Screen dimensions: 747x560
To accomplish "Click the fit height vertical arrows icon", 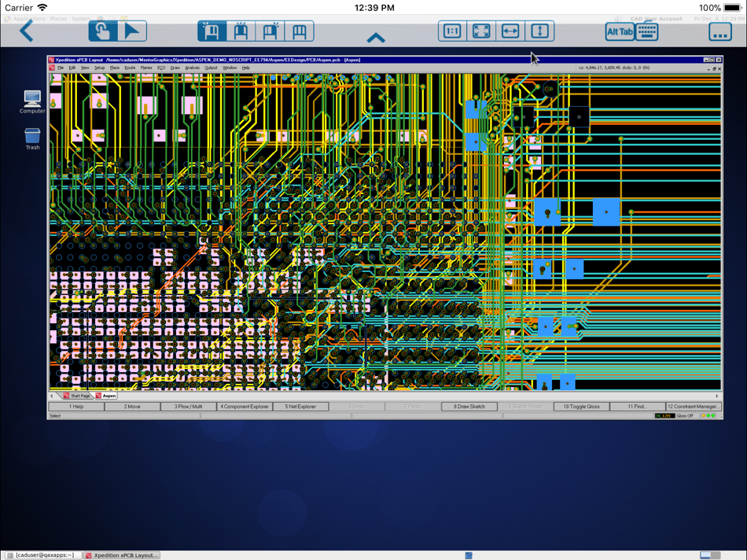I will (x=539, y=31).
